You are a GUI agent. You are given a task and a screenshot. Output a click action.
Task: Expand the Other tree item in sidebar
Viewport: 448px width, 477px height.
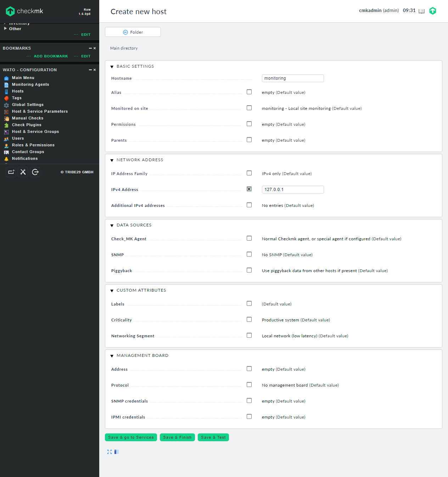[5, 28]
